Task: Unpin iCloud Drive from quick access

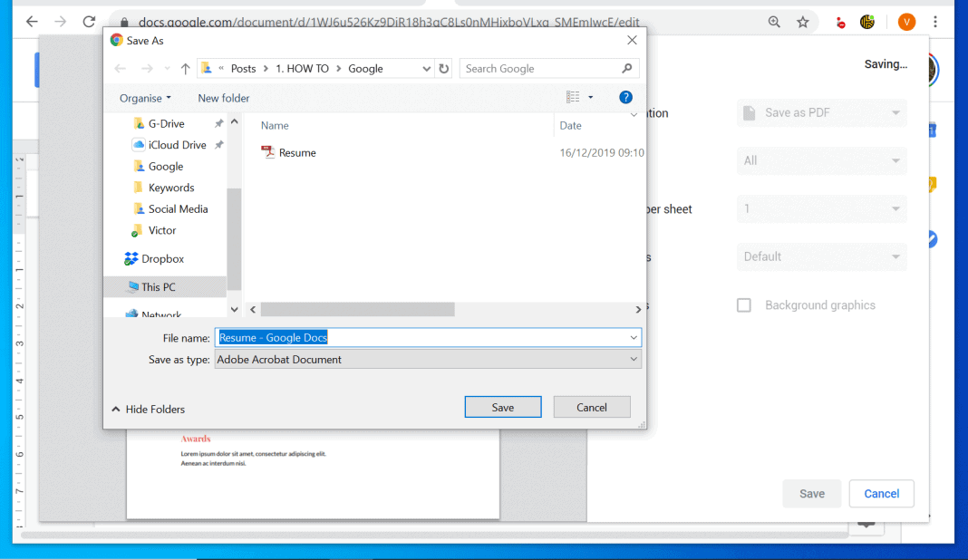Action: click(218, 145)
